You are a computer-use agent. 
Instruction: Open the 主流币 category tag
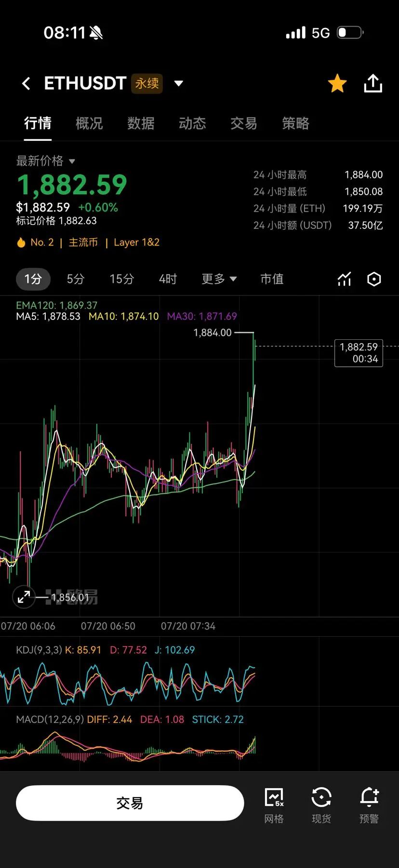(x=83, y=242)
